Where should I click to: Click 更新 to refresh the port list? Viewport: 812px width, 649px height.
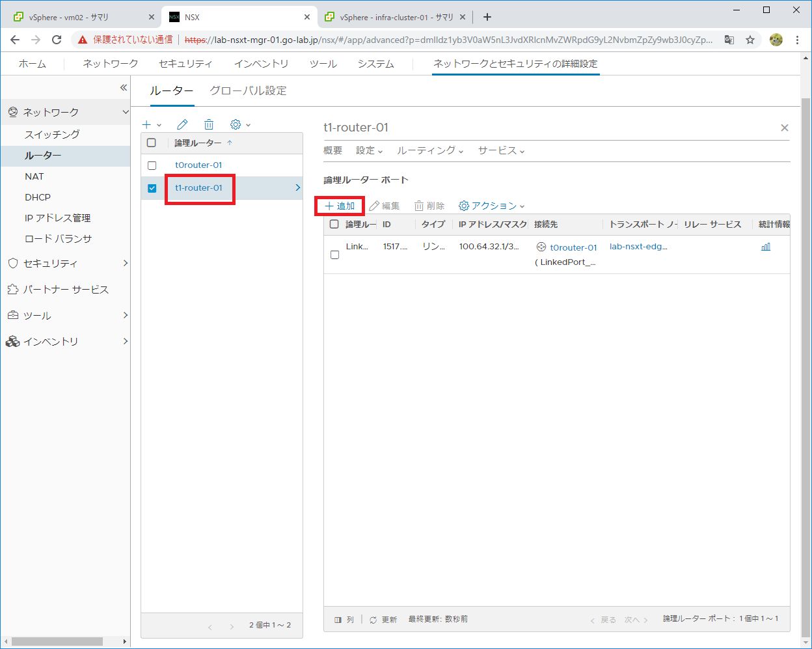click(x=389, y=620)
